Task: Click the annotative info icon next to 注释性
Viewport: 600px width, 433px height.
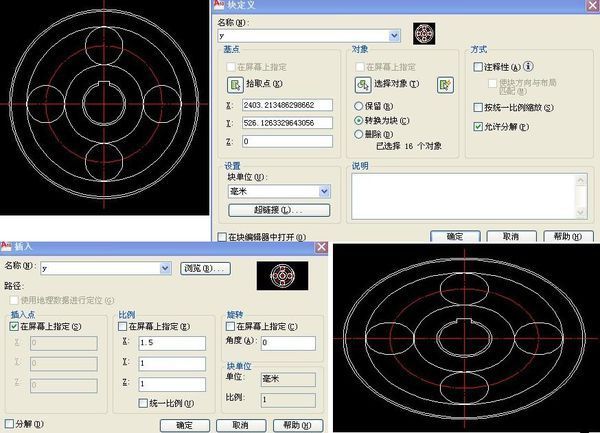Action: [528, 66]
